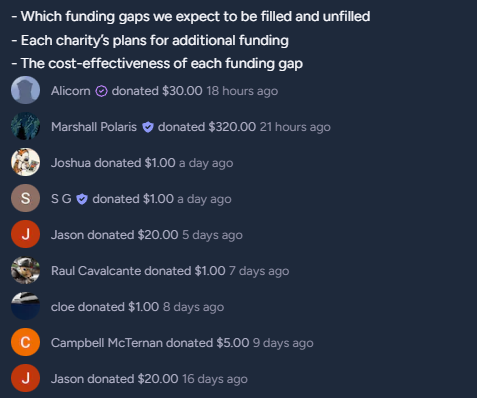Viewport: 477px width, 398px height.
Task: Open Alicorn's profile avatar
Action: tap(25, 90)
